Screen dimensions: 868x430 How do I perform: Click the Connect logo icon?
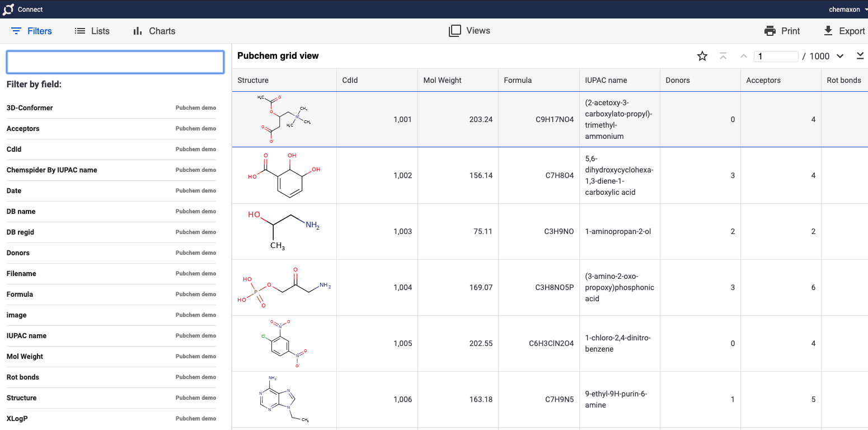coord(8,9)
